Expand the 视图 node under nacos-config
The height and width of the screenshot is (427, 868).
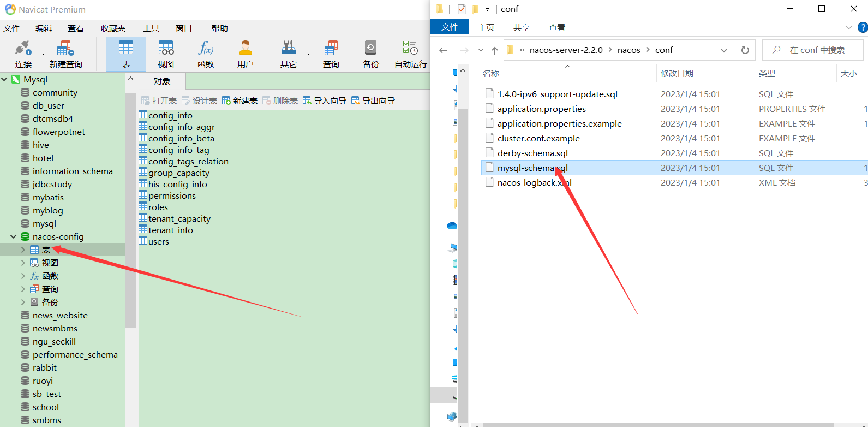coord(23,263)
